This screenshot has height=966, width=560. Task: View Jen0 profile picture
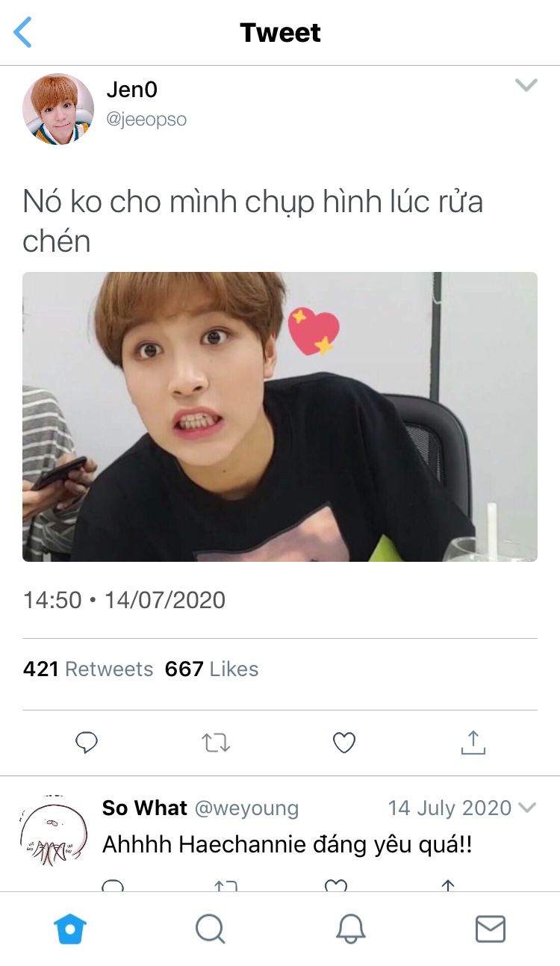pyautogui.click(x=58, y=108)
